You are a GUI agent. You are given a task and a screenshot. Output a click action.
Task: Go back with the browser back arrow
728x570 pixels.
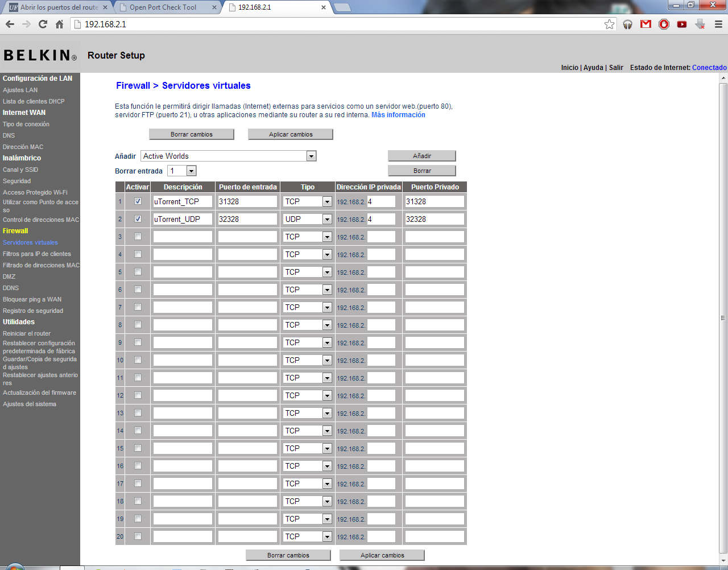pyautogui.click(x=10, y=24)
